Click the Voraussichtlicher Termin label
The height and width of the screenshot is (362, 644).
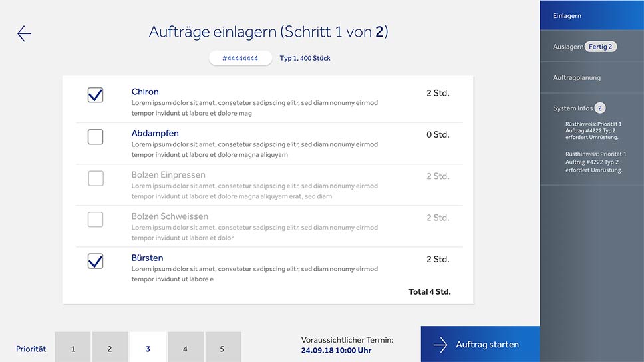[x=347, y=340]
